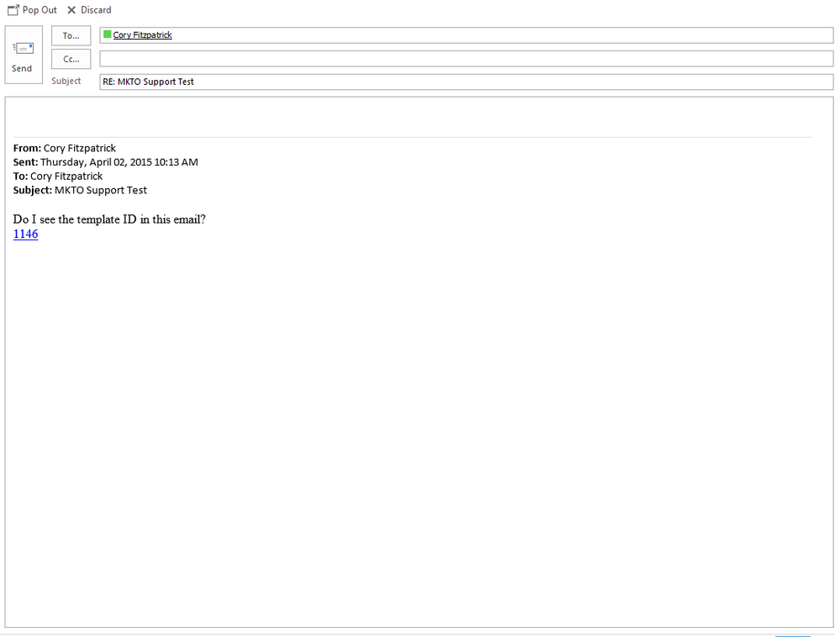This screenshot has height=637, width=840.
Task: Click the Send envelope icon
Action: coord(23,49)
